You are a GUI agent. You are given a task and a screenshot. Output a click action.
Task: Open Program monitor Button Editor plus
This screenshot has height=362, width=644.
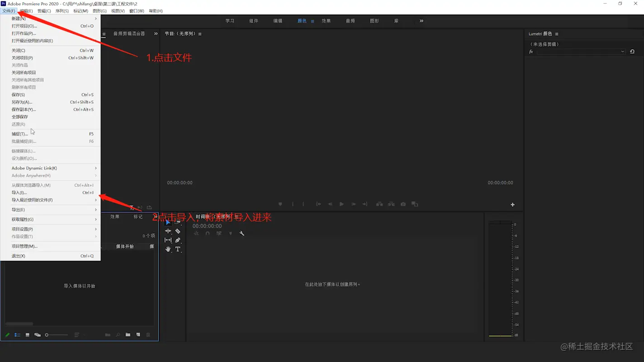[512, 205]
